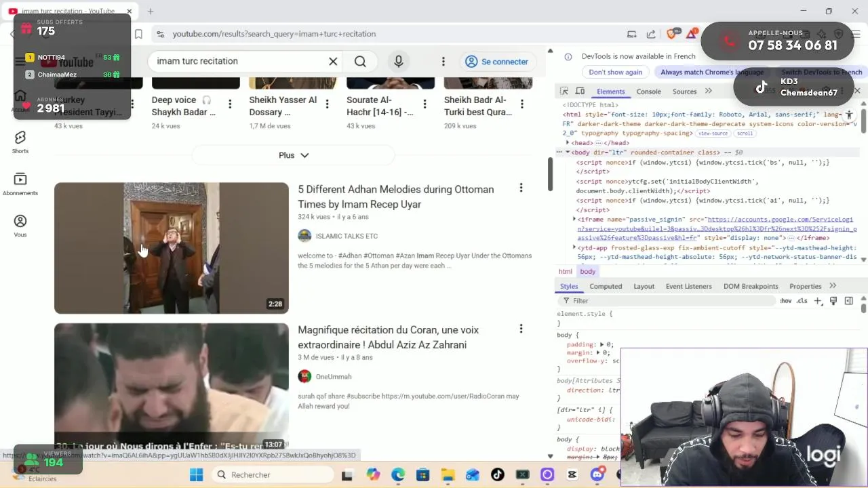Toggle the :hov element state panel

pos(785,301)
